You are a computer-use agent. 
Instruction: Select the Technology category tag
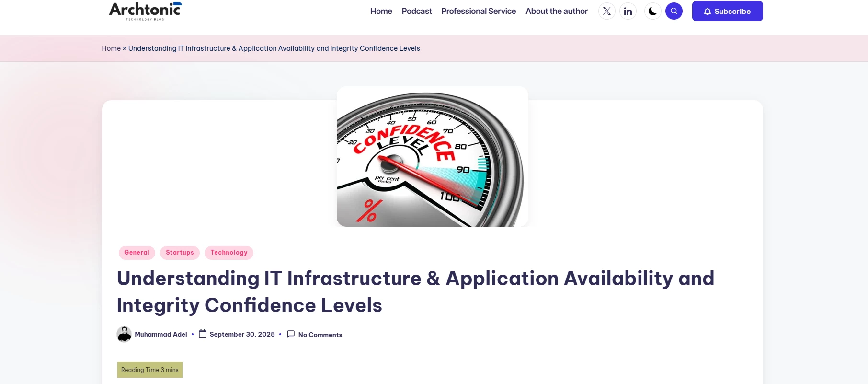pyautogui.click(x=229, y=253)
